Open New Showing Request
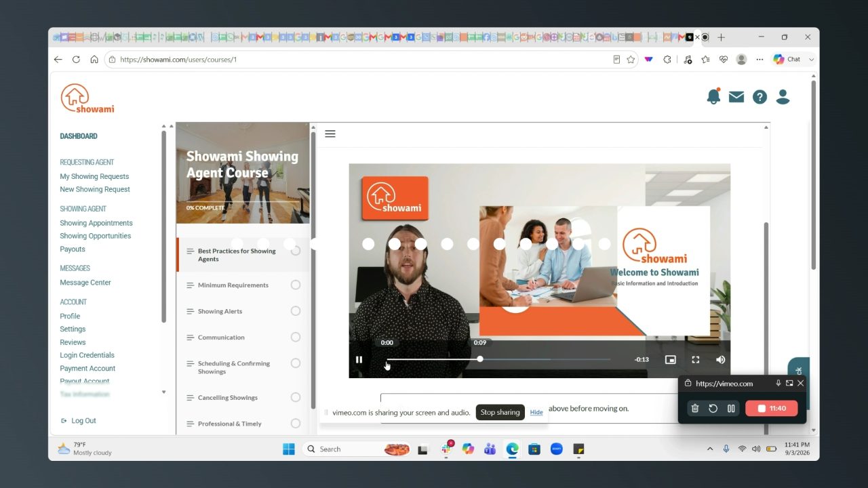Image resolution: width=868 pixels, height=488 pixels. [x=95, y=189]
